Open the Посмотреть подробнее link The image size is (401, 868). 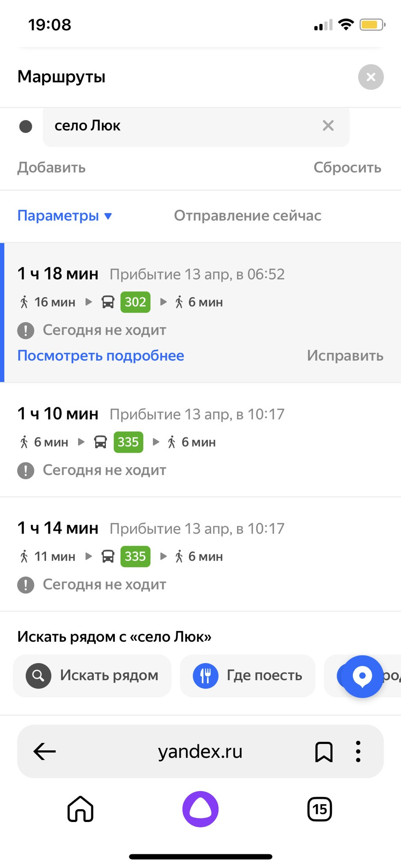point(101,356)
